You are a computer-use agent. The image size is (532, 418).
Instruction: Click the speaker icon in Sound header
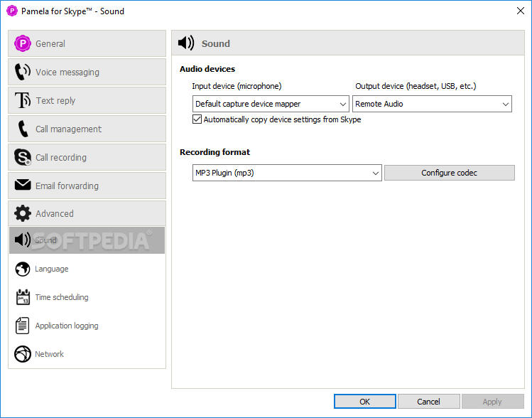coord(186,43)
